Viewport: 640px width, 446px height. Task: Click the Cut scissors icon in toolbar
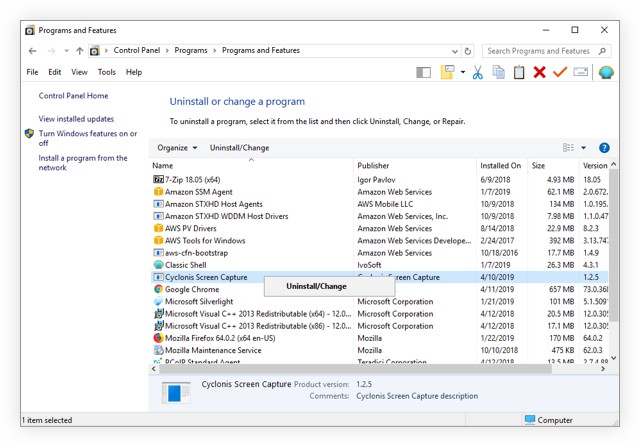point(477,72)
